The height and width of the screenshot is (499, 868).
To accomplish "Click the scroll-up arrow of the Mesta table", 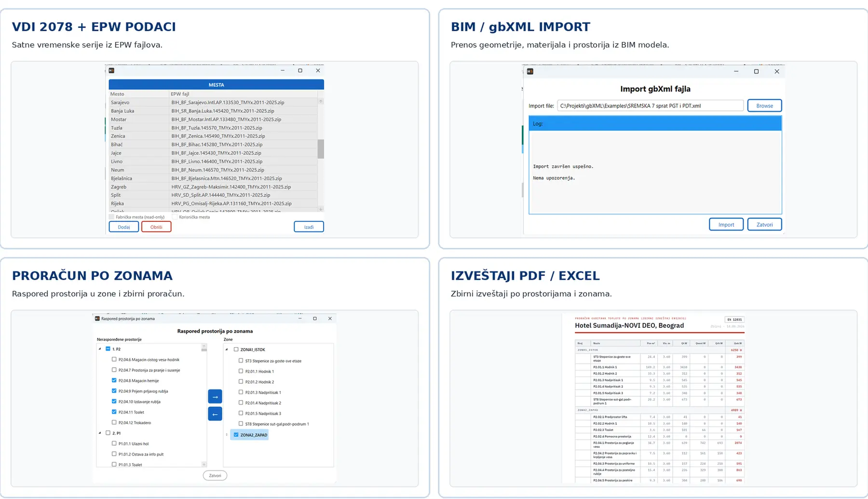I will (x=321, y=101).
